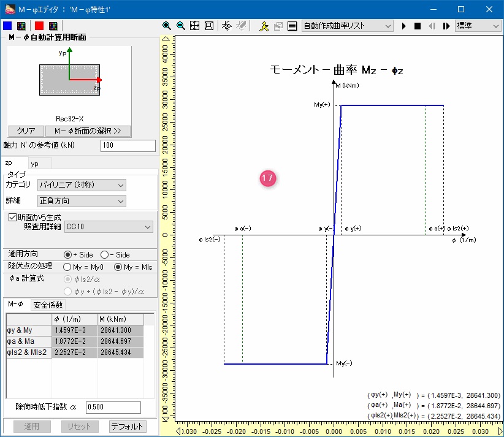Click the horizontal ruler's right scroll arrow

click(500, 431)
